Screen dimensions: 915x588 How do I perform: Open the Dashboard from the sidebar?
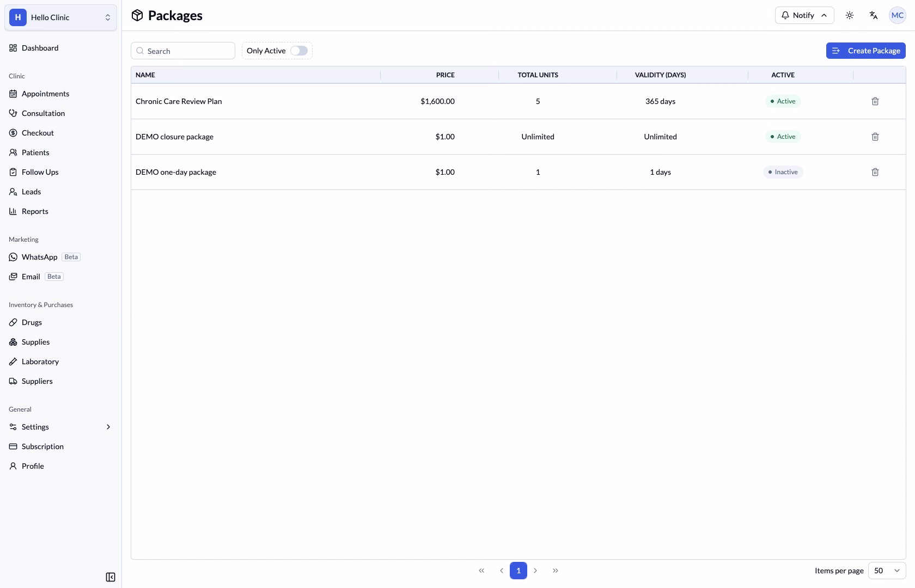pos(60,48)
